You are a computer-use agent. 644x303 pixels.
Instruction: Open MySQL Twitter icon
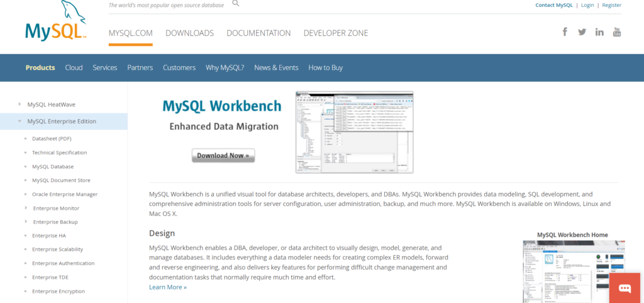tap(582, 31)
